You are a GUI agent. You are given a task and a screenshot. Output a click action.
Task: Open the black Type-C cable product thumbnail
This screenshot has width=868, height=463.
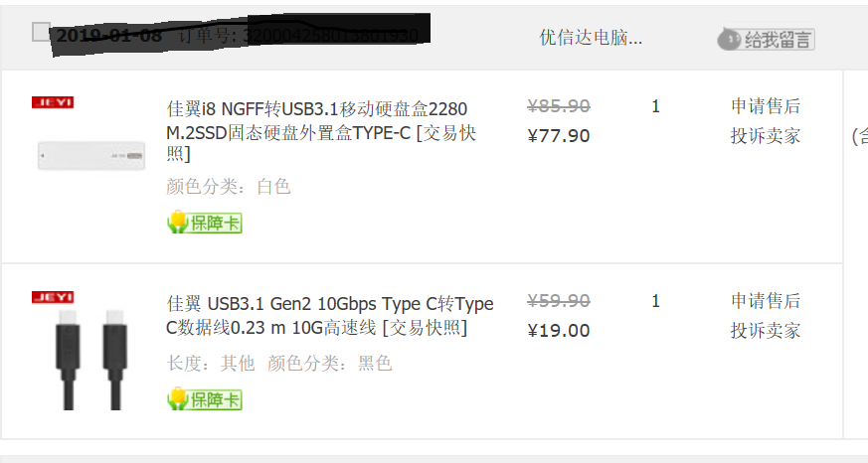tap(91, 359)
